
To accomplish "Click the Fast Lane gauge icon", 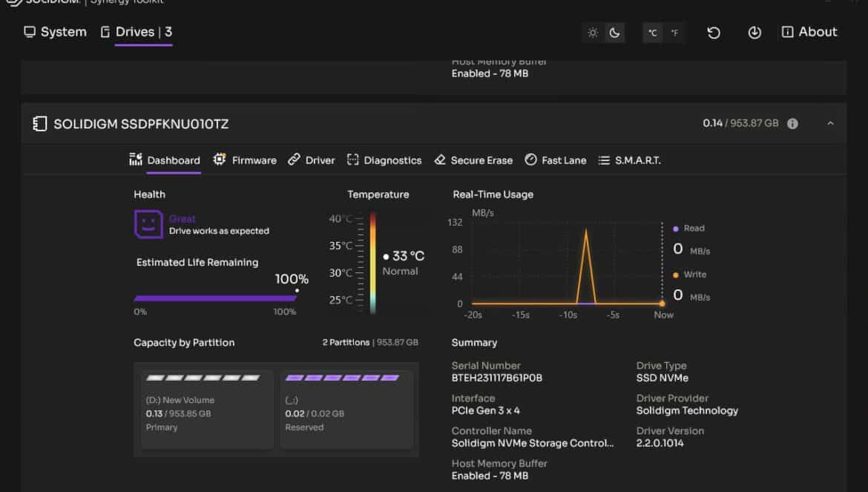I will click(530, 160).
